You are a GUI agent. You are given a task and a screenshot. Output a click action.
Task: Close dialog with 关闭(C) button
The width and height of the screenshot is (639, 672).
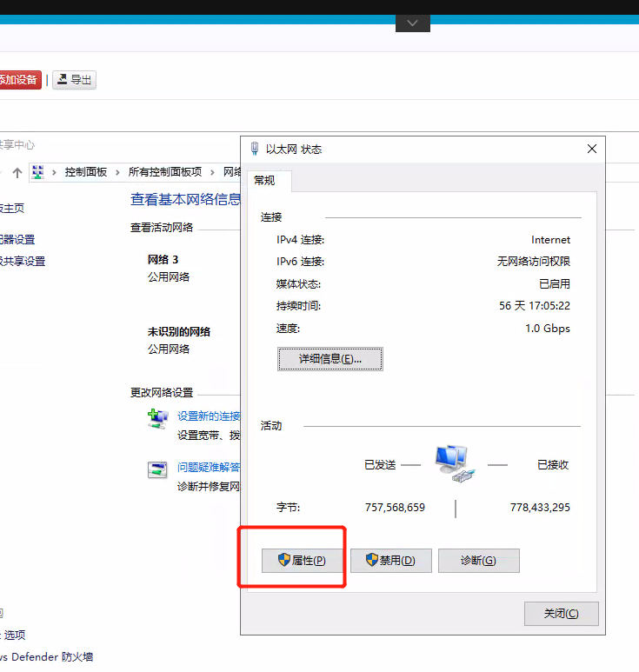[x=562, y=613]
